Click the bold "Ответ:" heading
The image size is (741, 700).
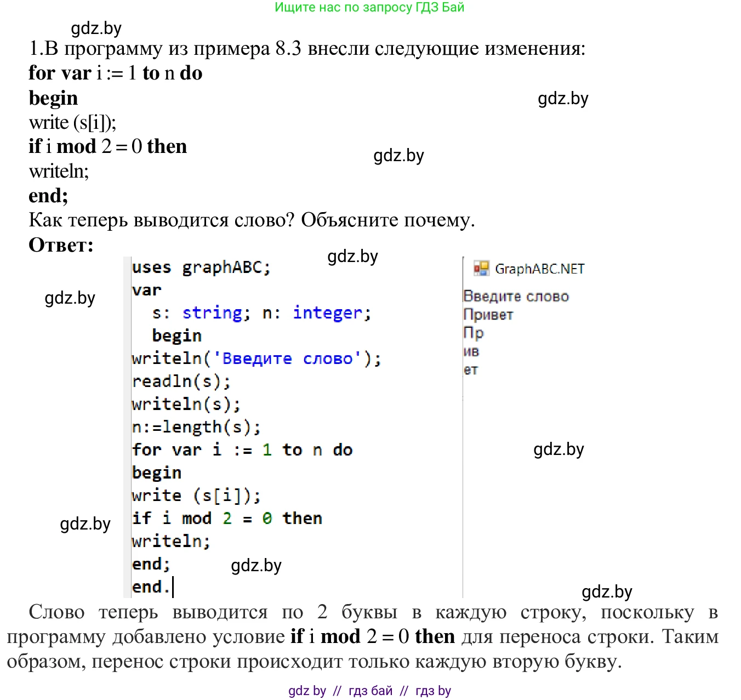tap(61, 244)
